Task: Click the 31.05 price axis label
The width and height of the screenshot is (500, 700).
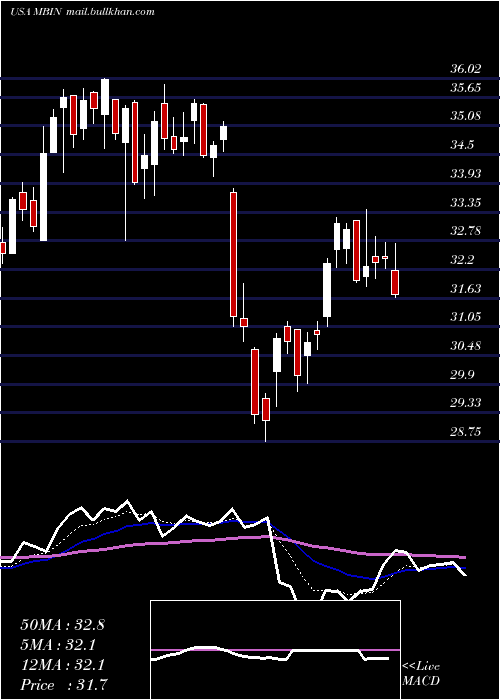Action: pyautogui.click(x=466, y=317)
